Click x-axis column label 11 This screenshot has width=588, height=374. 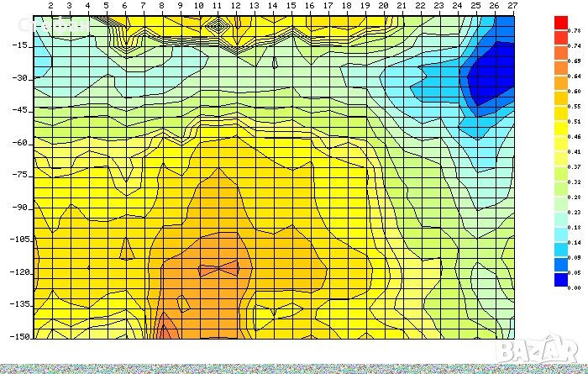(x=217, y=7)
